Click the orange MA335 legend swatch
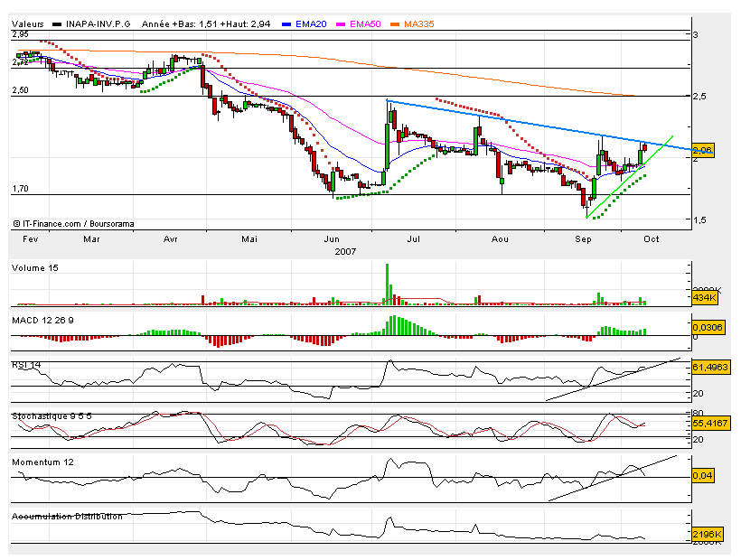The image size is (741, 560). (395, 24)
